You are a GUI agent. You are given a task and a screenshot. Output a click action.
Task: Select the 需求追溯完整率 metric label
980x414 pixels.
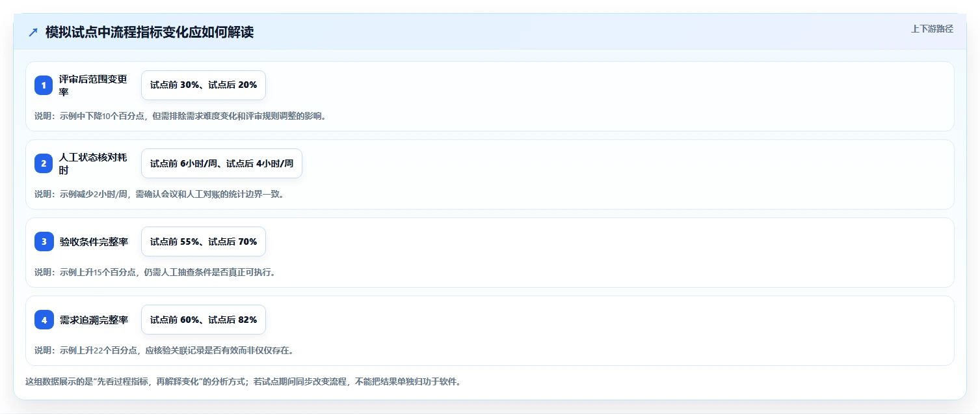pos(94,320)
